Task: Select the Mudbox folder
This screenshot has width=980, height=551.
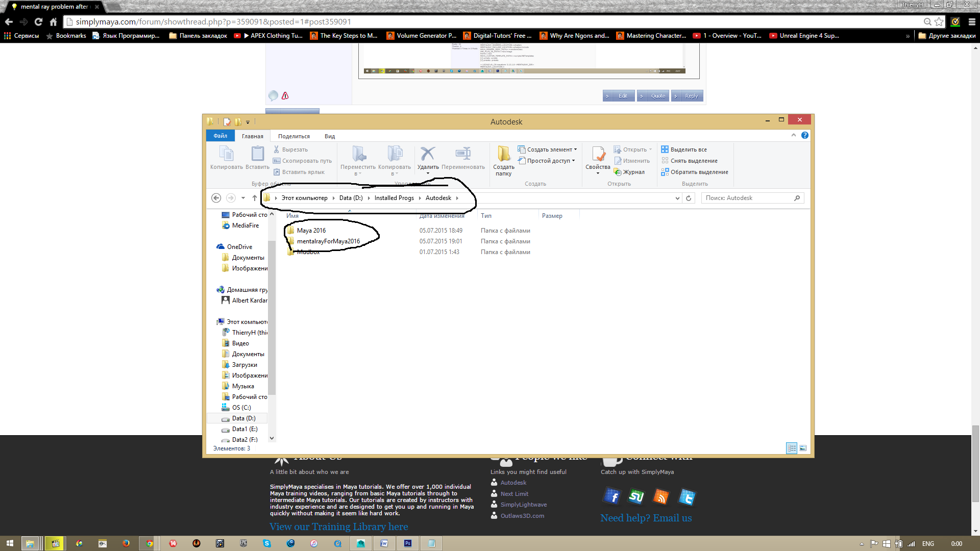Action: tap(308, 252)
